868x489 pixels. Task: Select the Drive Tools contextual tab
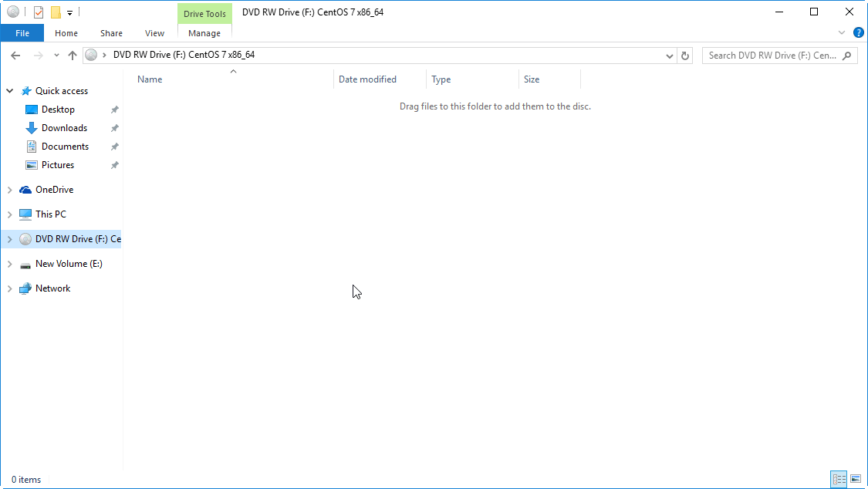pyautogui.click(x=204, y=14)
